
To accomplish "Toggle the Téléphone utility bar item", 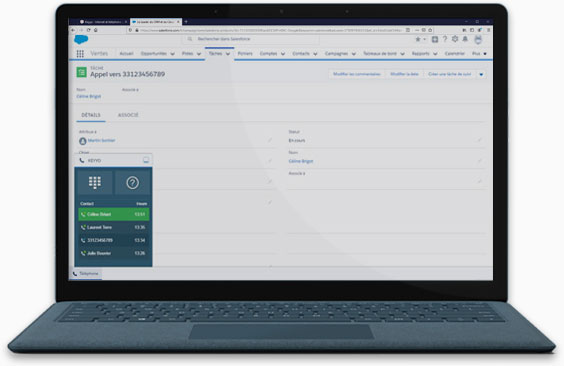I will pyautogui.click(x=86, y=274).
